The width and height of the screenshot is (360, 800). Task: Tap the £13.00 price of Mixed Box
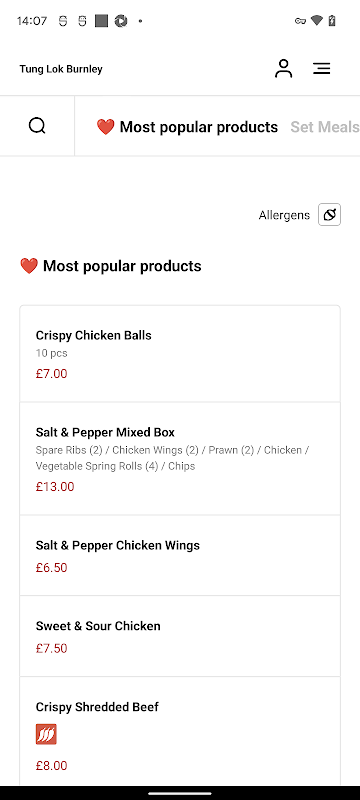[55, 487]
